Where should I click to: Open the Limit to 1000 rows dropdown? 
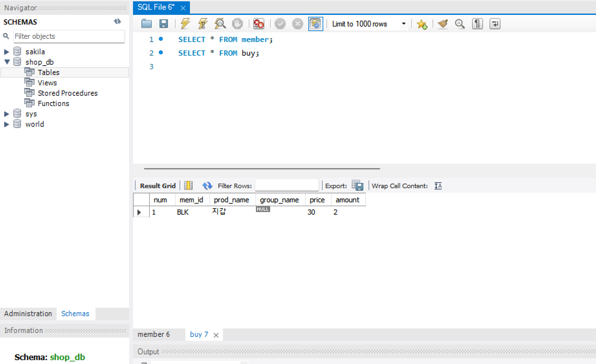403,24
